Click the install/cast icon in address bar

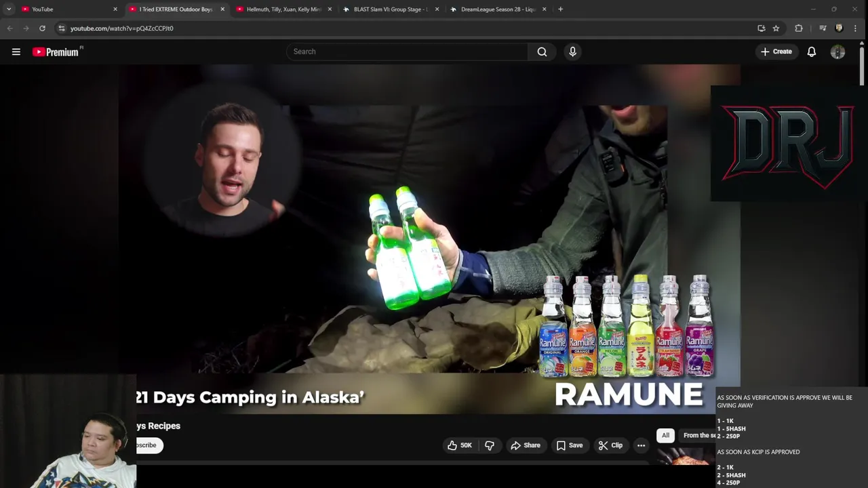(x=762, y=28)
